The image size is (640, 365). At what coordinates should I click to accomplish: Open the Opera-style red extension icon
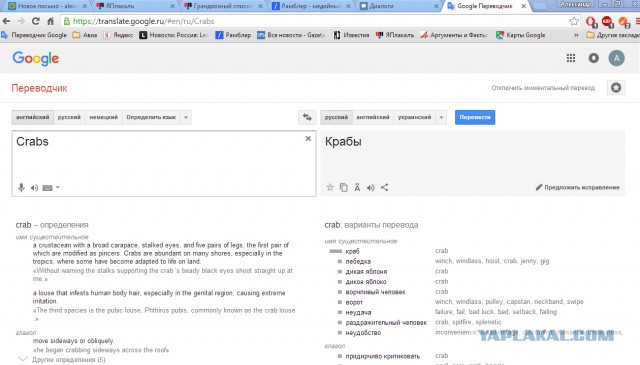(x=591, y=22)
